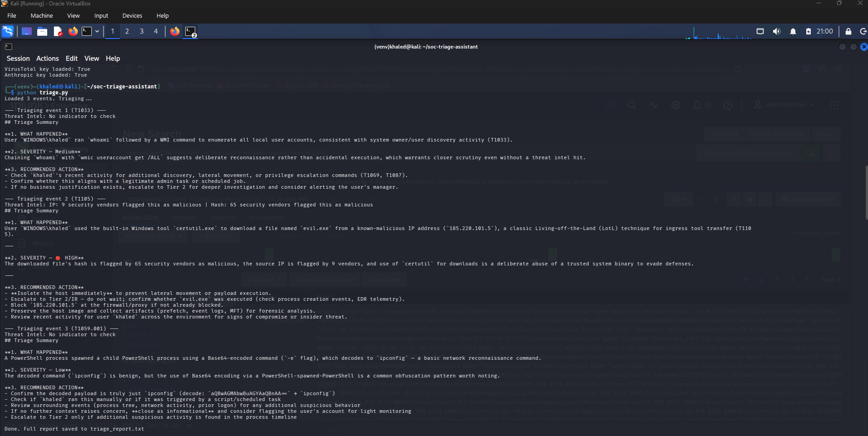Screen dimensions: 868x436
Task: Click terminal title text khaled@kali soc-triage-assistant
Action: point(426,47)
